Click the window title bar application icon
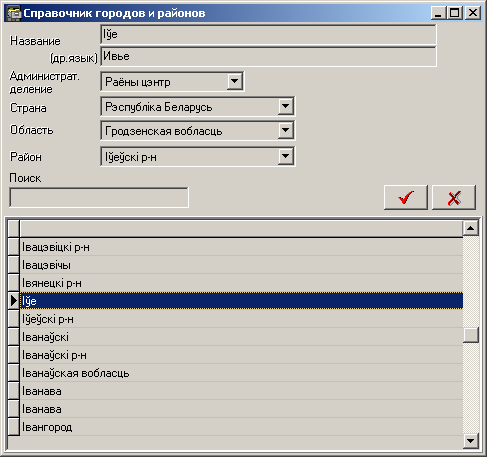This screenshot has height=457, width=487. 14,13
